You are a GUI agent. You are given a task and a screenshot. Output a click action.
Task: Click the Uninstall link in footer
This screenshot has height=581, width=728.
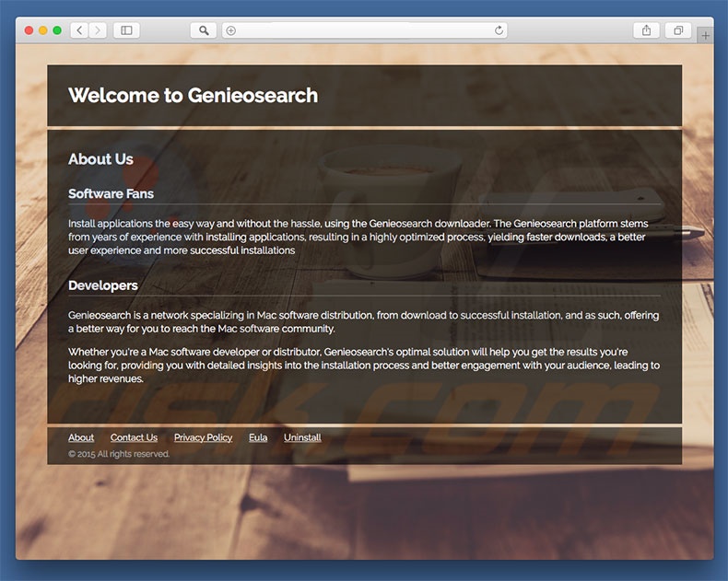coord(302,437)
